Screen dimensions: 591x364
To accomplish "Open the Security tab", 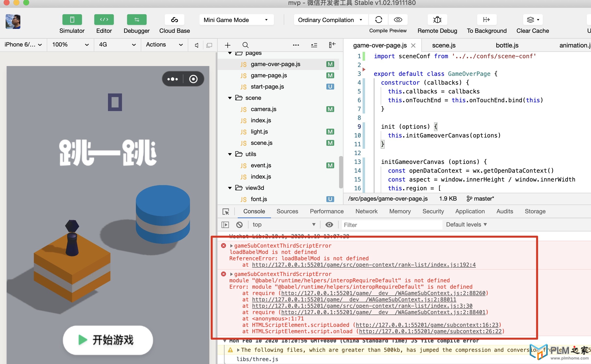I will coord(433,211).
